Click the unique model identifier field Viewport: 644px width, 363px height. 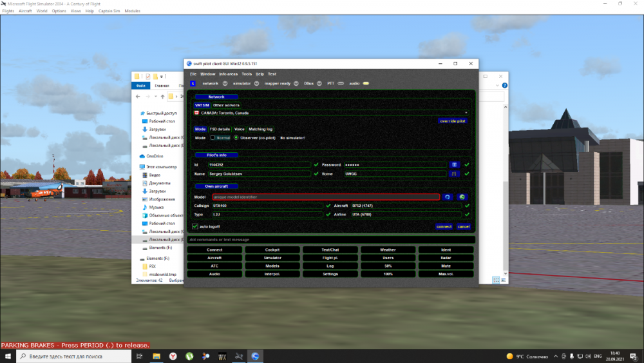point(325,197)
